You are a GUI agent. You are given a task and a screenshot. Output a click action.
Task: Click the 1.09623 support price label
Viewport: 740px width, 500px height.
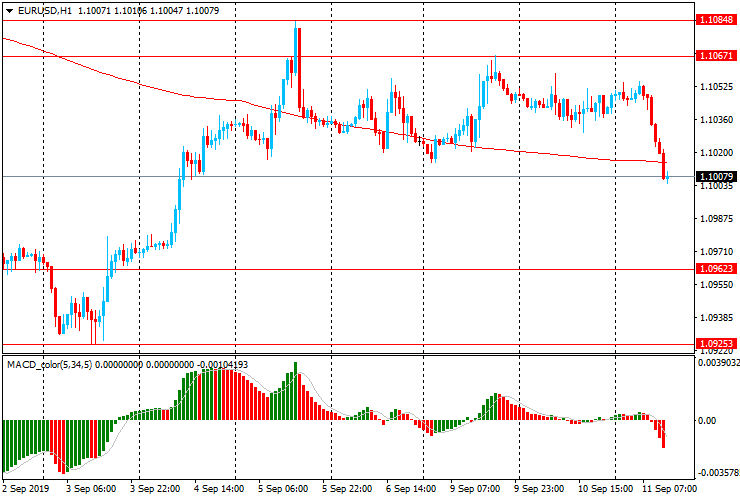click(x=716, y=269)
